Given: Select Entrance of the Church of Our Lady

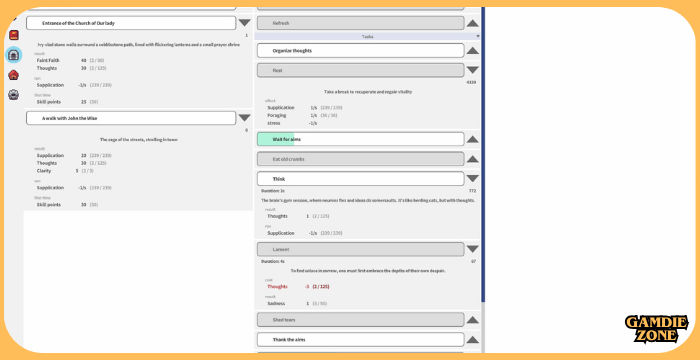Looking at the screenshot, I should (131, 23).
